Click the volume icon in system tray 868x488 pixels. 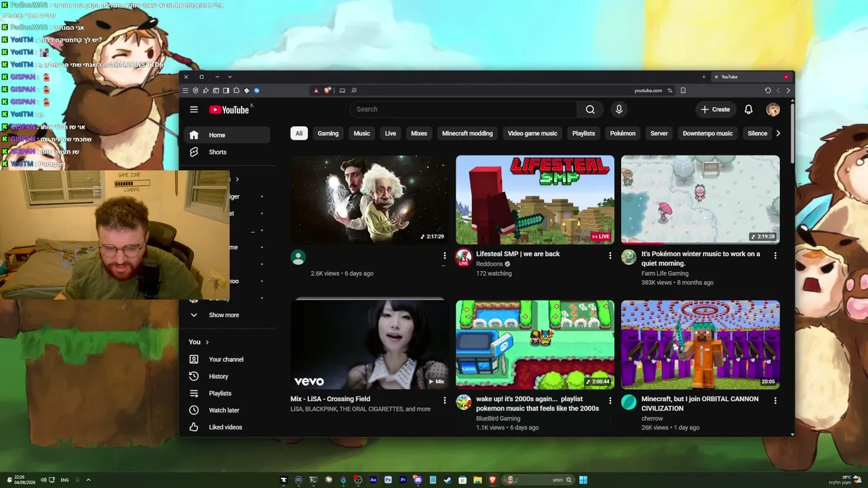click(x=43, y=480)
